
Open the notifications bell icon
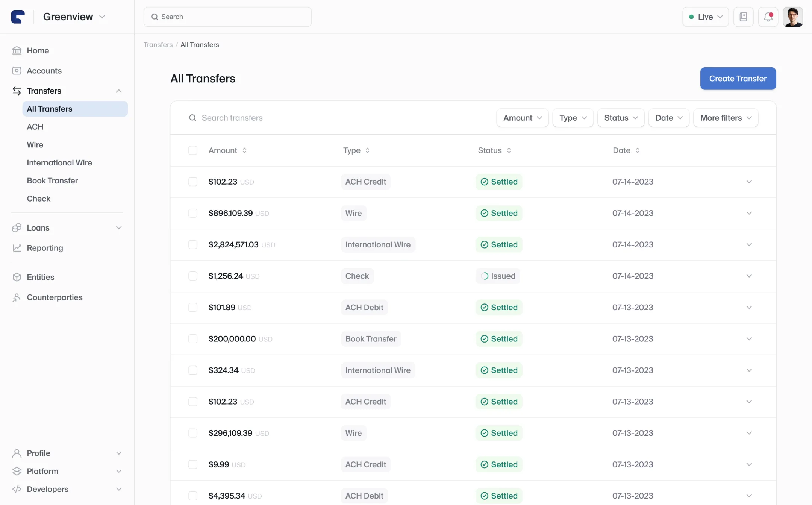(x=768, y=17)
